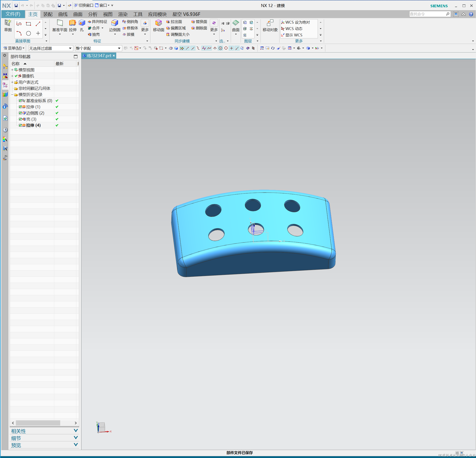Click 抽壳 shell tool
Screen dimensions: 476x458
pyautogui.click(x=94, y=34)
